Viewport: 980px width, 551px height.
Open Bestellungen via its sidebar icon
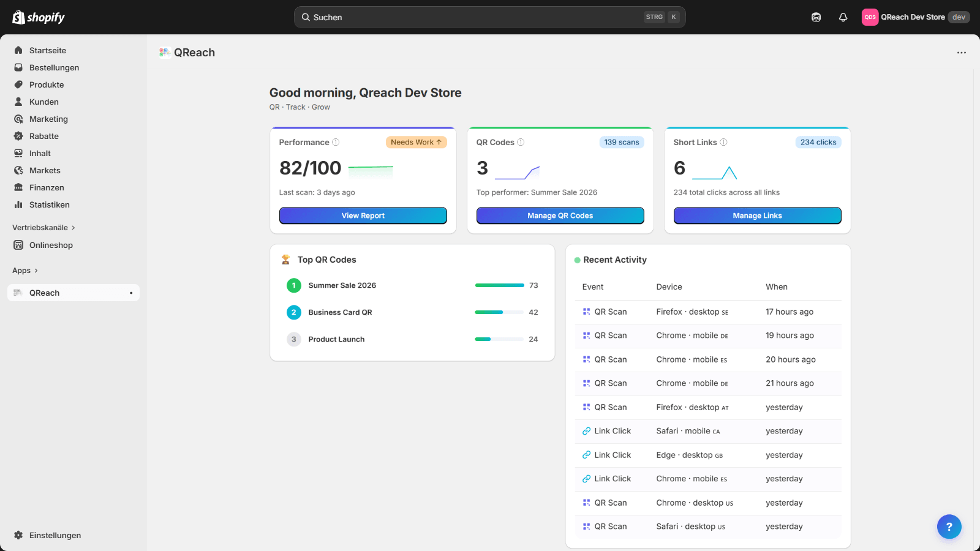(x=19, y=67)
